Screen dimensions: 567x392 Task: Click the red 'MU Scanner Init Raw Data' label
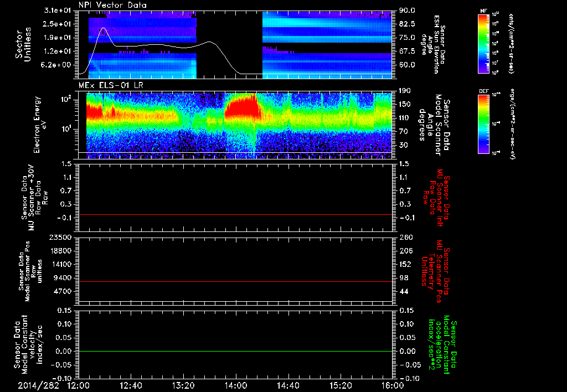click(436, 198)
